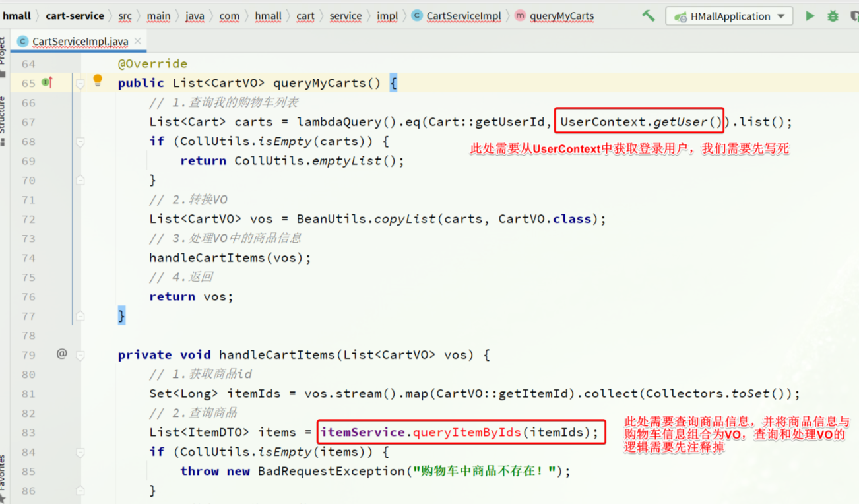The width and height of the screenshot is (859, 504).
Task: Collapse the handleCartItems method fold on line 79
Action: click(x=80, y=355)
